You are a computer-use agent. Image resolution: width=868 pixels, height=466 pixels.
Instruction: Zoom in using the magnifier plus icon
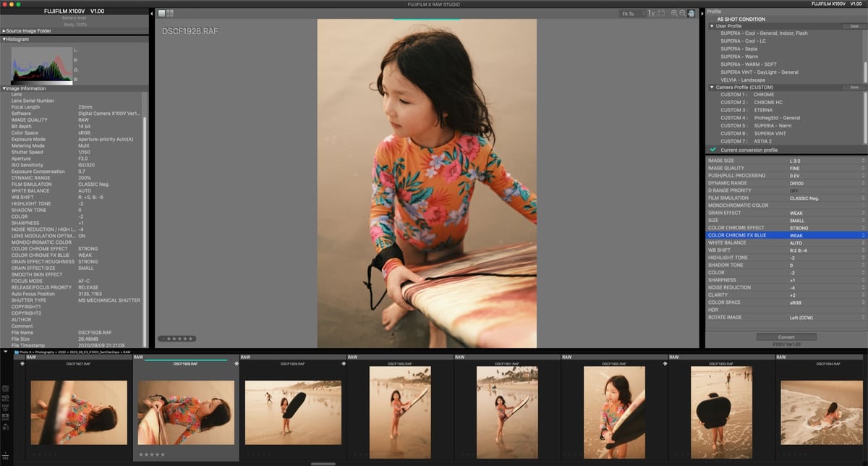coord(674,12)
